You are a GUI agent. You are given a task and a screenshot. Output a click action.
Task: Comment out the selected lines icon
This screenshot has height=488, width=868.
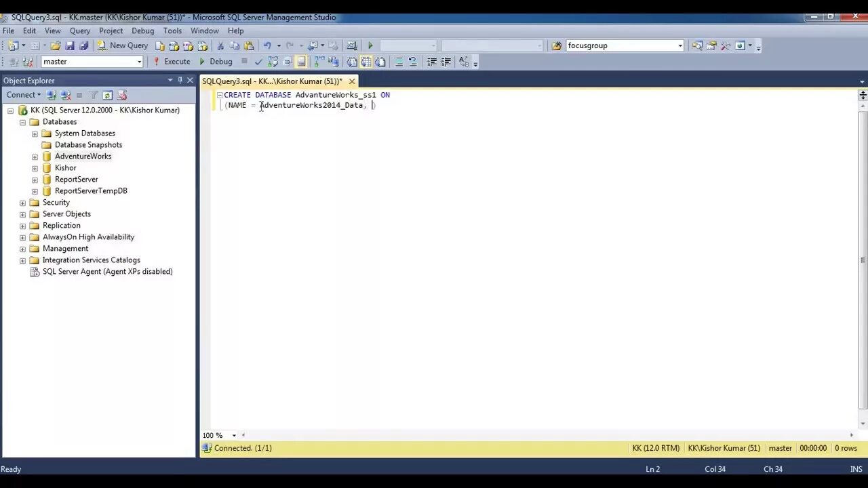tap(399, 62)
